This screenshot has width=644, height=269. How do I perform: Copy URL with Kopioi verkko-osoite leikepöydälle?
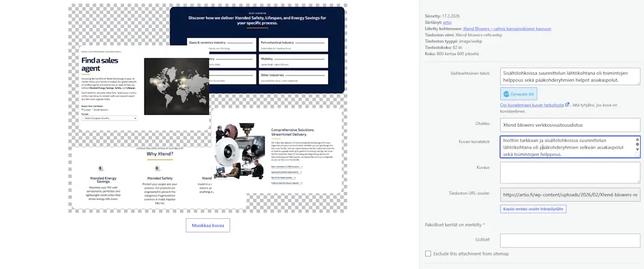click(x=533, y=209)
